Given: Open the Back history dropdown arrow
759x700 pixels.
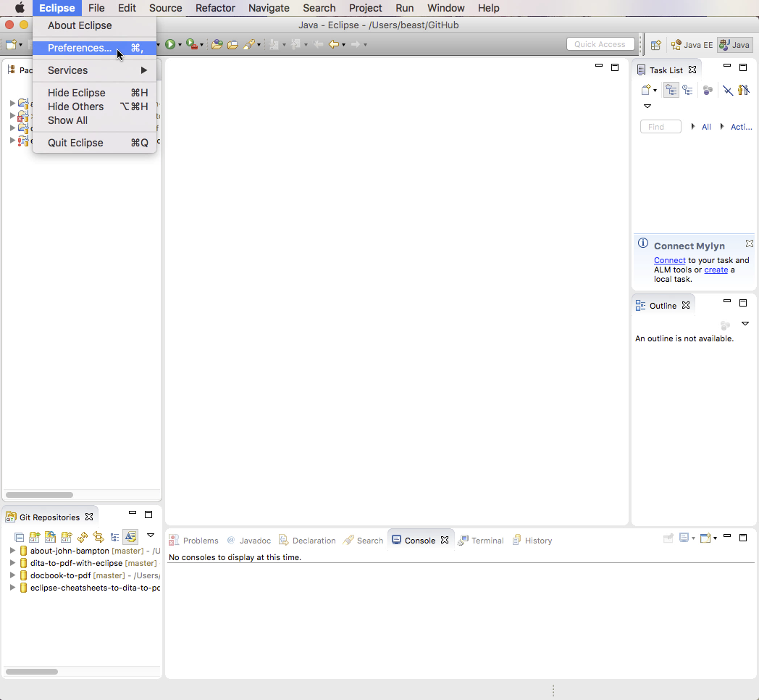Looking at the screenshot, I should click(344, 45).
